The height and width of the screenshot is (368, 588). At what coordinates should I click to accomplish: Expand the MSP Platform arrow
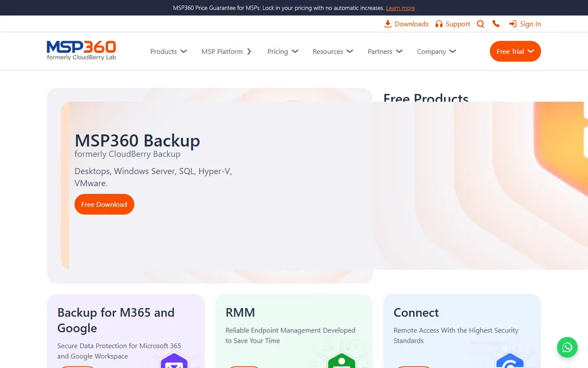tap(249, 51)
